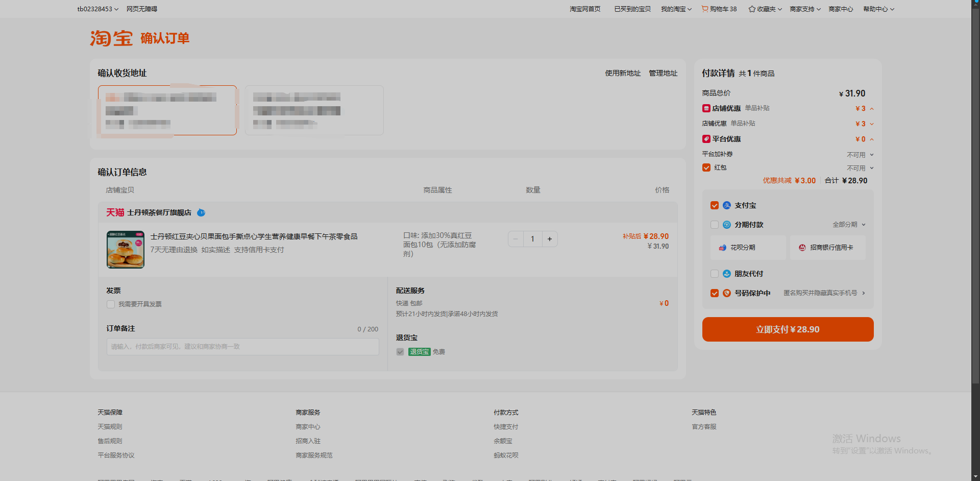Screen dimensions: 980x481
Task: Expand the 红包 不可用 dropdown
Action: [861, 168]
